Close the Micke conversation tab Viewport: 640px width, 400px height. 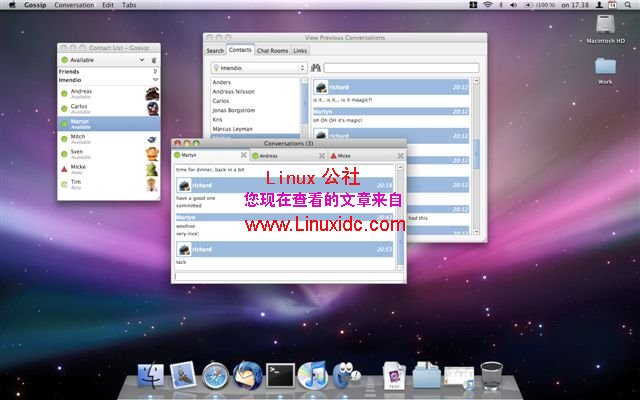click(x=400, y=156)
